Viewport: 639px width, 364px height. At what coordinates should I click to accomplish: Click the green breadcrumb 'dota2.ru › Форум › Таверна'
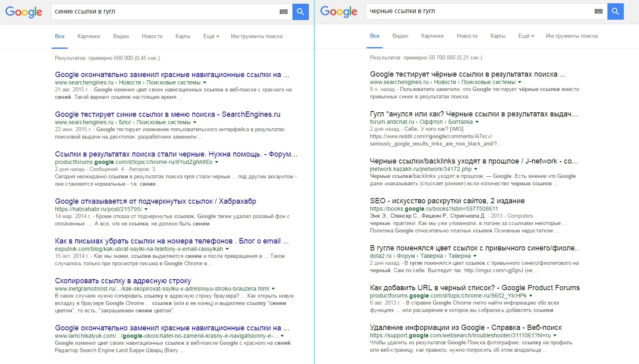click(420, 256)
